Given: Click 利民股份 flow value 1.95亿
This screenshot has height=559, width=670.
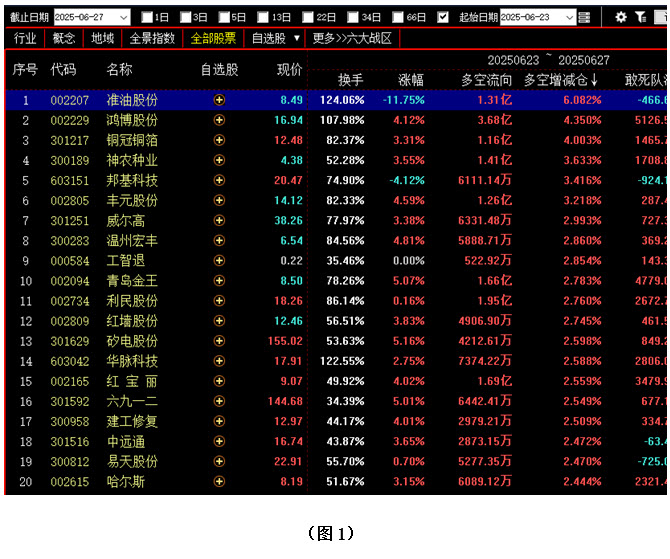Looking at the screenshot, I should [494, 301].
